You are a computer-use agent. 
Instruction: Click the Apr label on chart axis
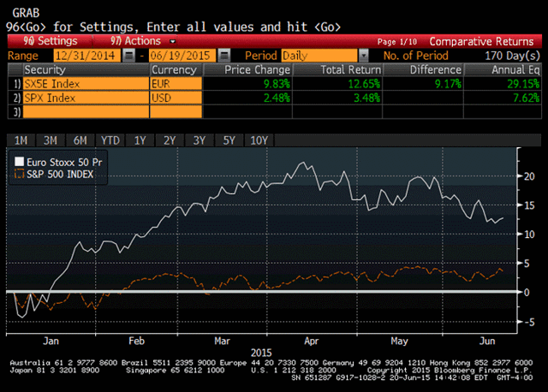coord(311,341)
